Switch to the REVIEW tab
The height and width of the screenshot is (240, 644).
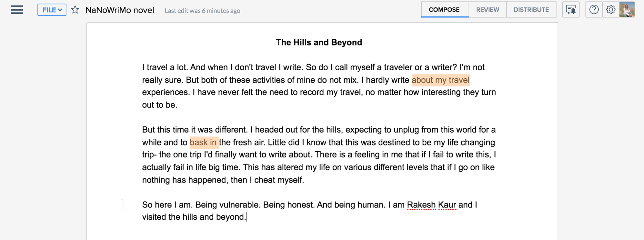[x=488, y=10]
